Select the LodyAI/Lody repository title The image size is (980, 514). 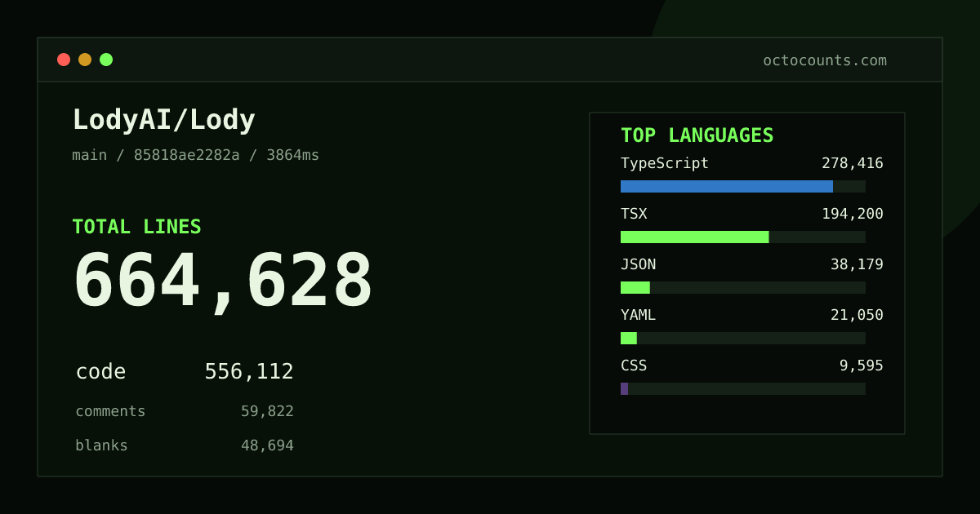point(164,120)
